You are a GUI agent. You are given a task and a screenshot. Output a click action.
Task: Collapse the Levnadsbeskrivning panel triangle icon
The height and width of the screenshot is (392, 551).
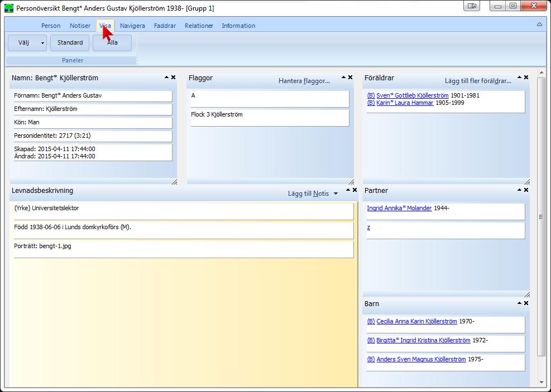pos(348,190)
